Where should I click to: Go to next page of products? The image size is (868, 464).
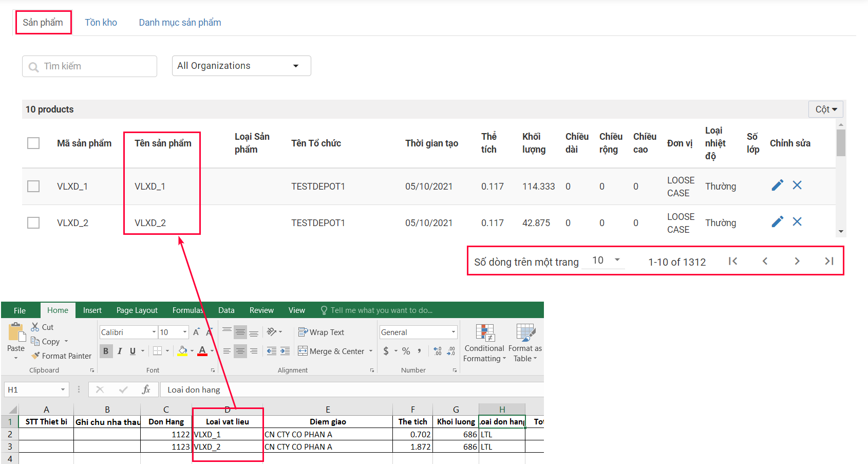(x=797, y=261)
